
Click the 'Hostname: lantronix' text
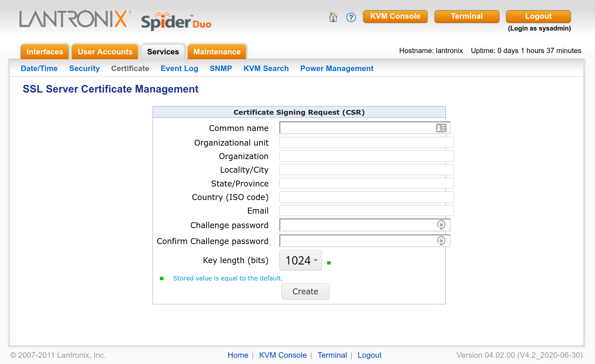[x=431, y=51]
